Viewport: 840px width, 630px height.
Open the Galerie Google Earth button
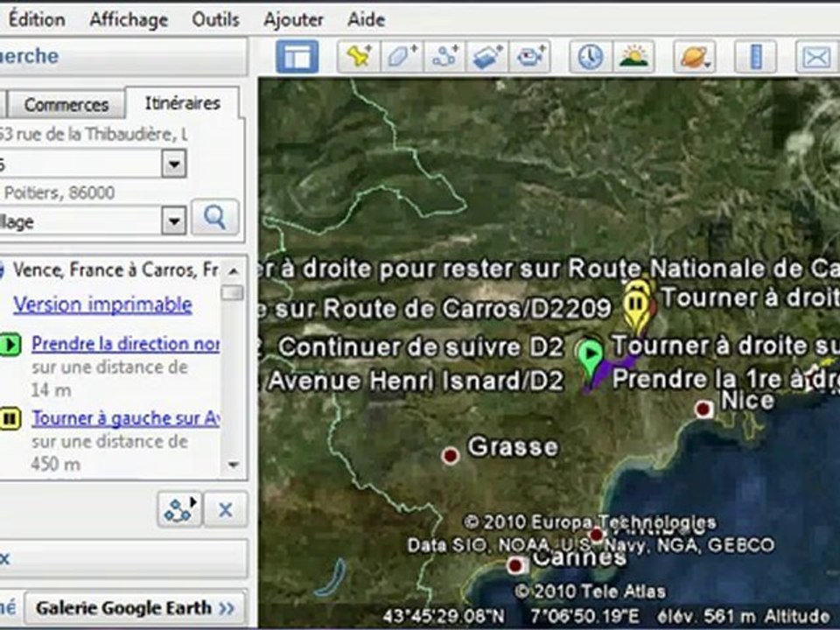tap(135, 608)
